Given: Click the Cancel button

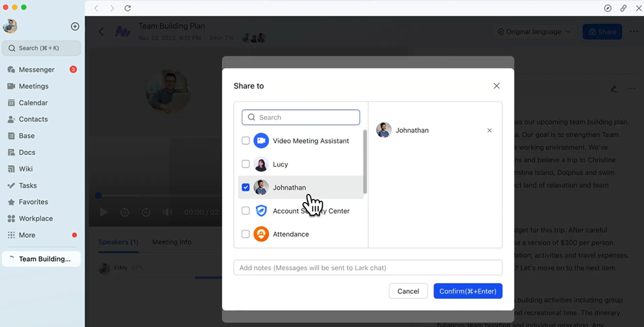Looking at the screenshot, I should [408, 291].
